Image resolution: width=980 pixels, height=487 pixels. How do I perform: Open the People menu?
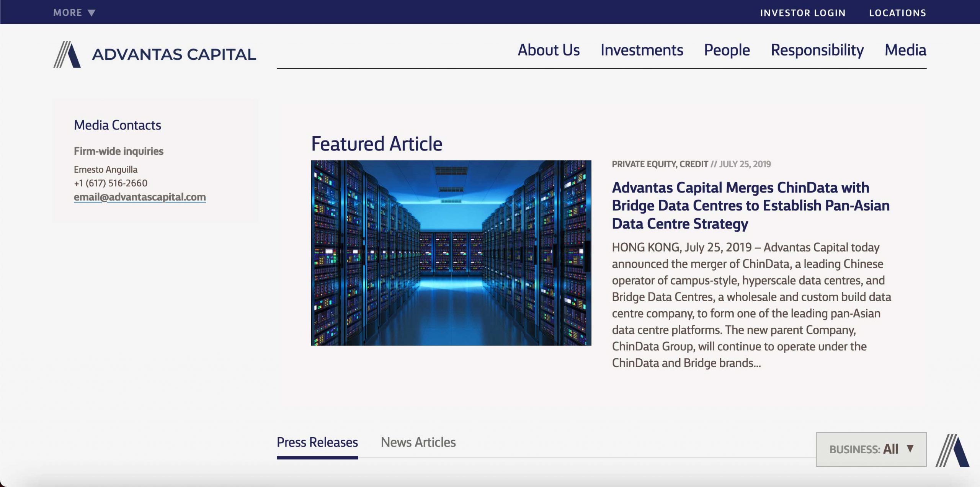(x=727, y=50)
